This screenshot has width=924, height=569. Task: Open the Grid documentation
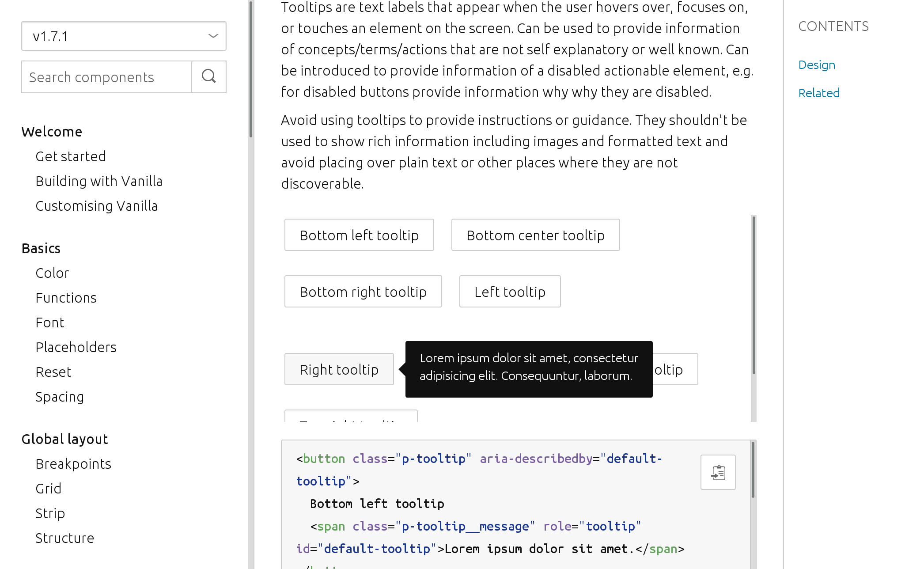click(49, 488)
